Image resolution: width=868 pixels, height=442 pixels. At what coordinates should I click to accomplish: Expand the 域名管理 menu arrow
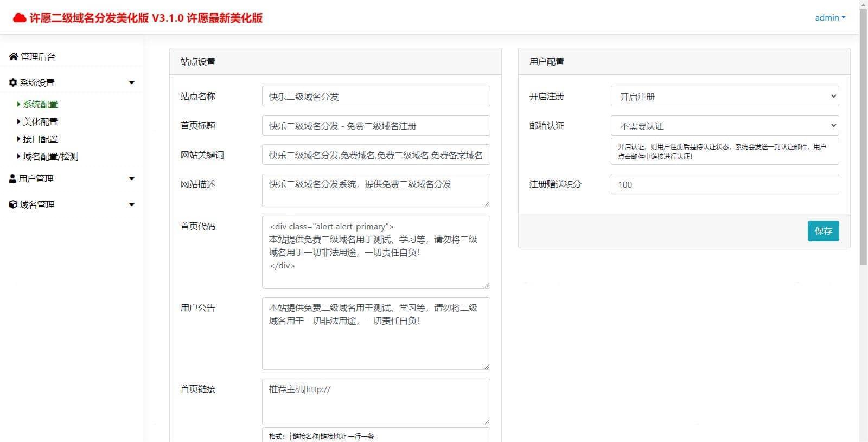(x=131, y=205)
